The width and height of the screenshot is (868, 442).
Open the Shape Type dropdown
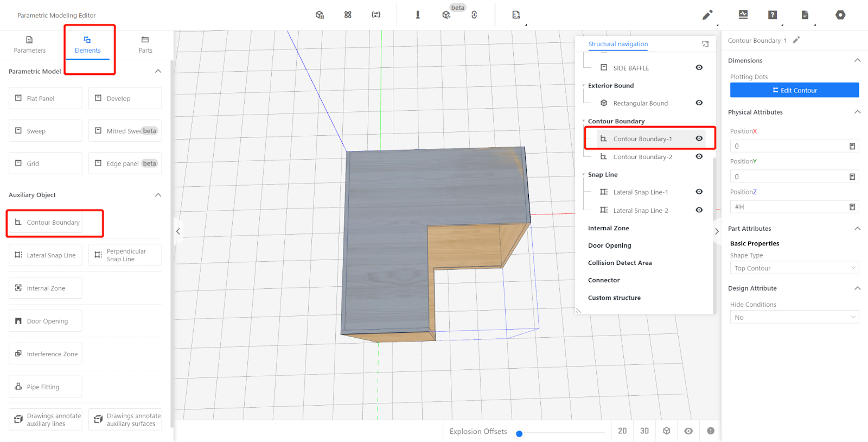tap(794, 268)
